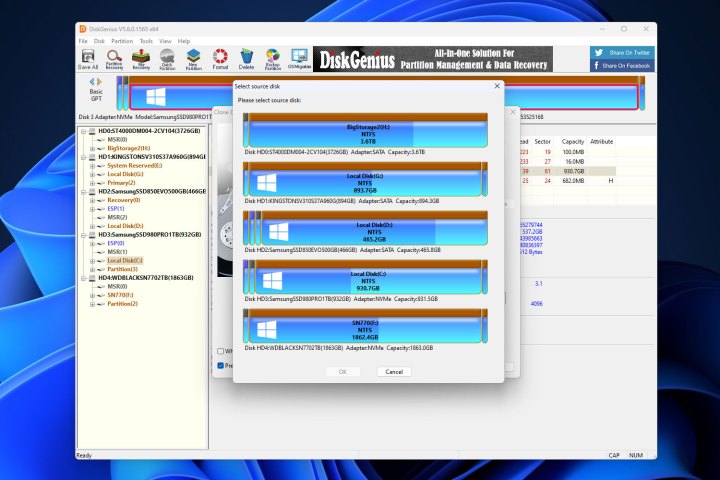
Task: Collapse the HD4:WDBLACKSN770 disk node
Action: click(84, 278)
